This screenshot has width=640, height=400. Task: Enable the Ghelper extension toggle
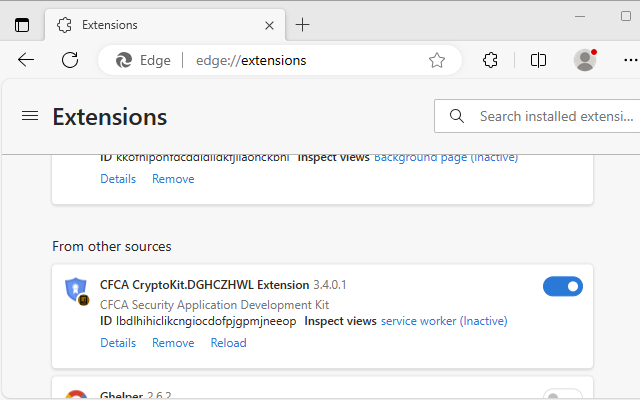(563, 396)
